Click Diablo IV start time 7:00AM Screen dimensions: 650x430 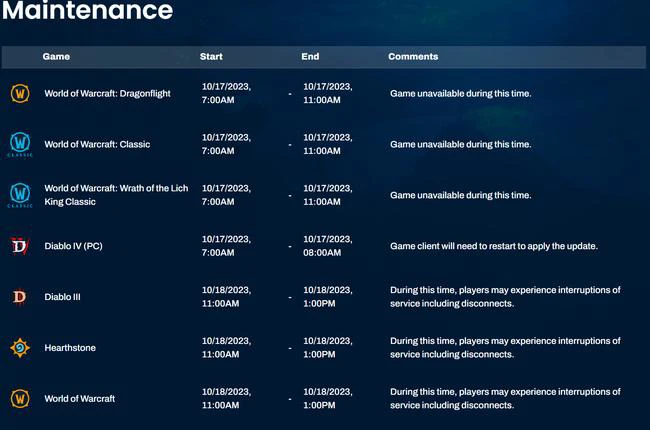click(226, 246)
